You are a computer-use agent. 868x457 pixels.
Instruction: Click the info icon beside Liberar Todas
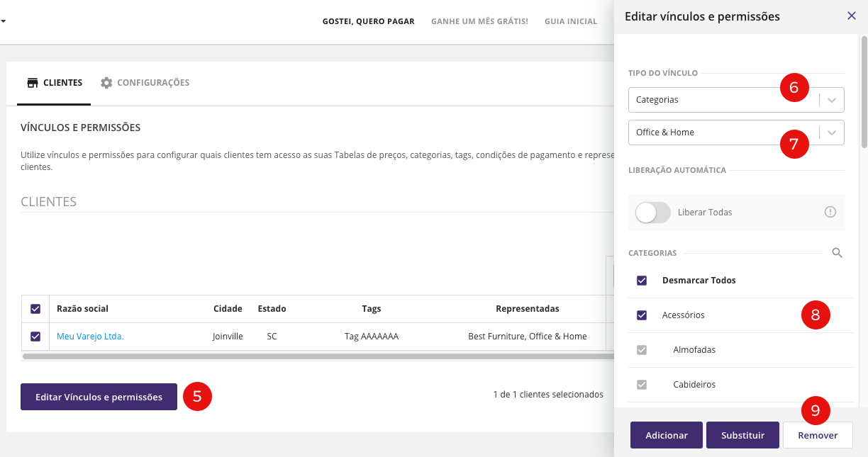point(830,212)
